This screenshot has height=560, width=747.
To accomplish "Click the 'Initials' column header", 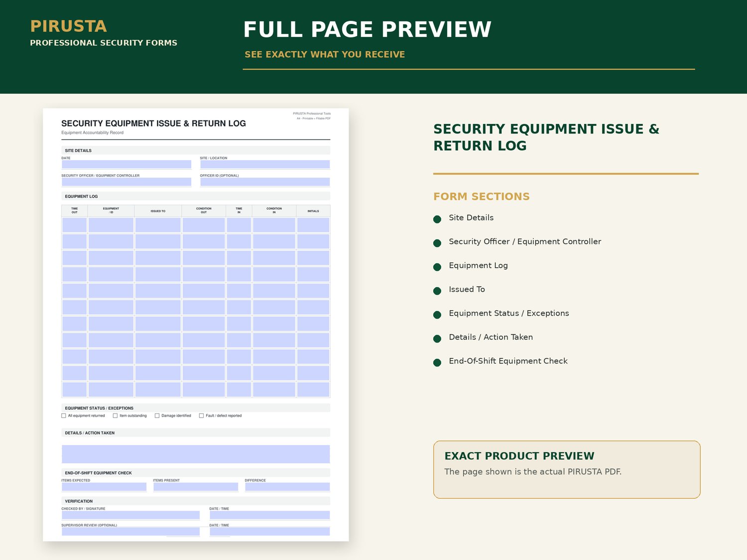I will click(x=313, y=211).
